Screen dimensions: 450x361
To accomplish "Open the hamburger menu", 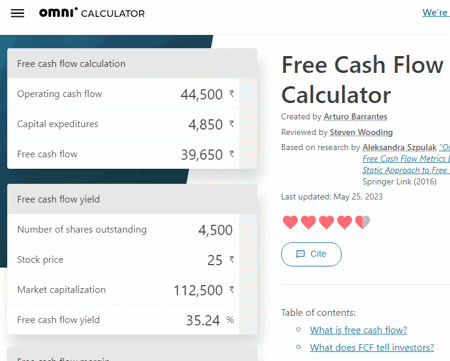I will (17, 13).
